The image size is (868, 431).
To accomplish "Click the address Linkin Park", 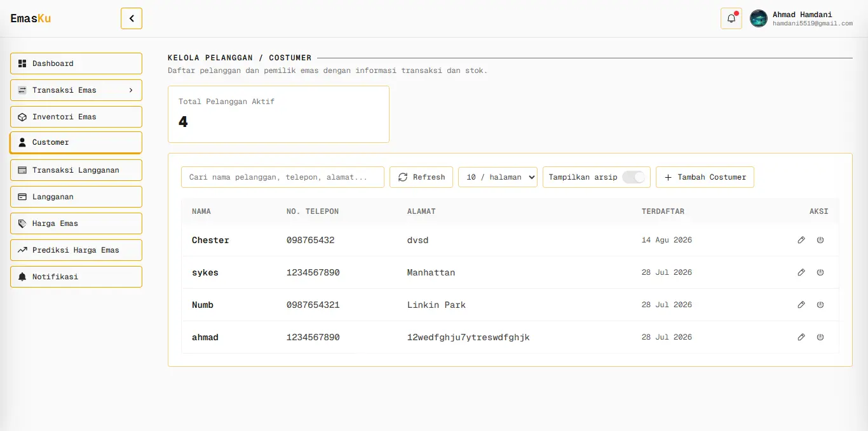I will (x=437, y=305).
